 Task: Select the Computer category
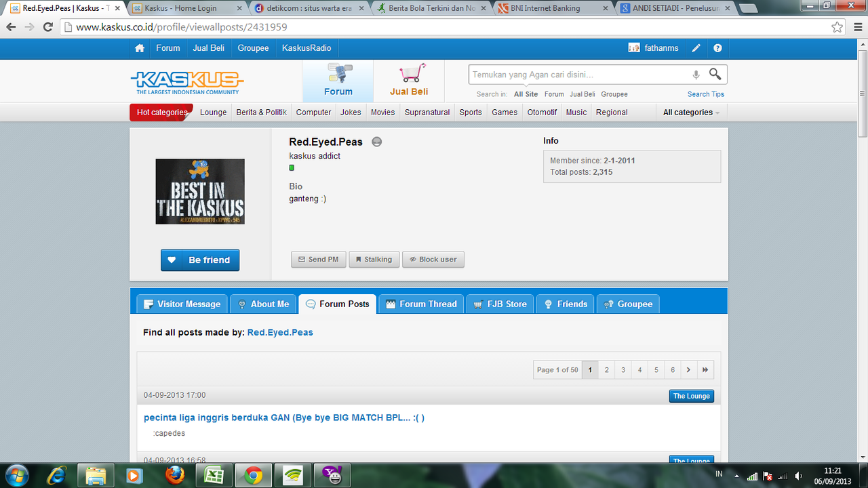pos(314,113)
